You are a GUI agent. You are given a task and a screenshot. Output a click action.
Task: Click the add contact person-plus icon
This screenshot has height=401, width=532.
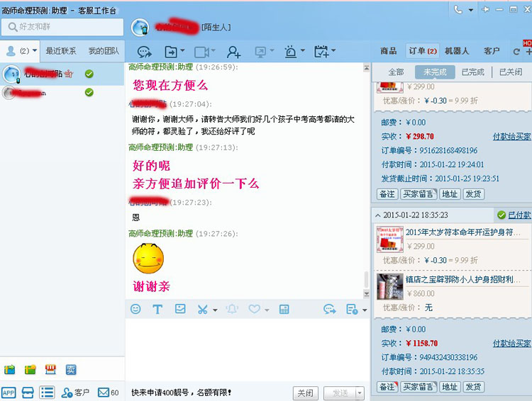click(233, 52)
